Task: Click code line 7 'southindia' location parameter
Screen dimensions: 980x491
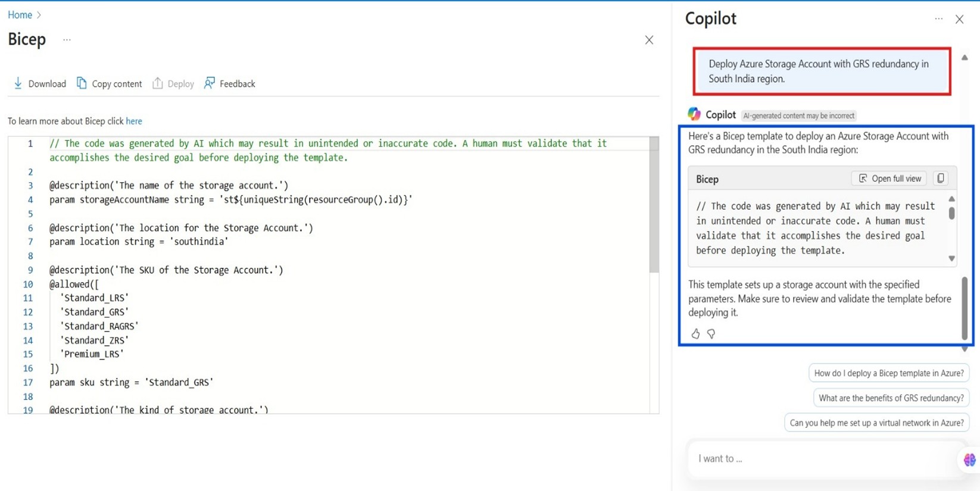Action: pos(139,242)
